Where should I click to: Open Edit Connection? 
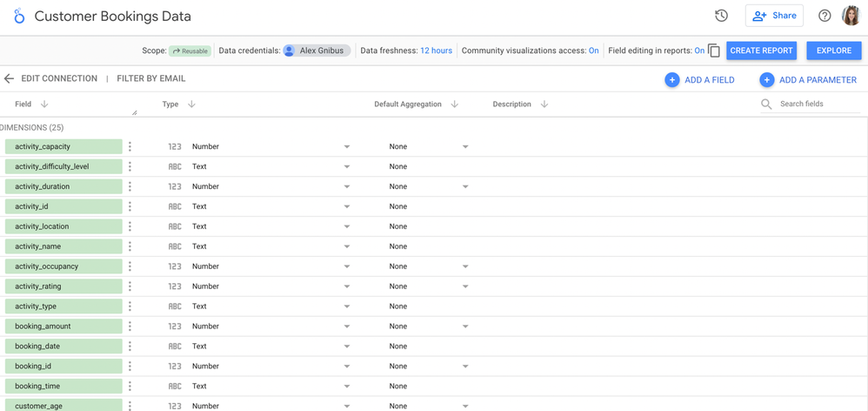coord(59,78)
